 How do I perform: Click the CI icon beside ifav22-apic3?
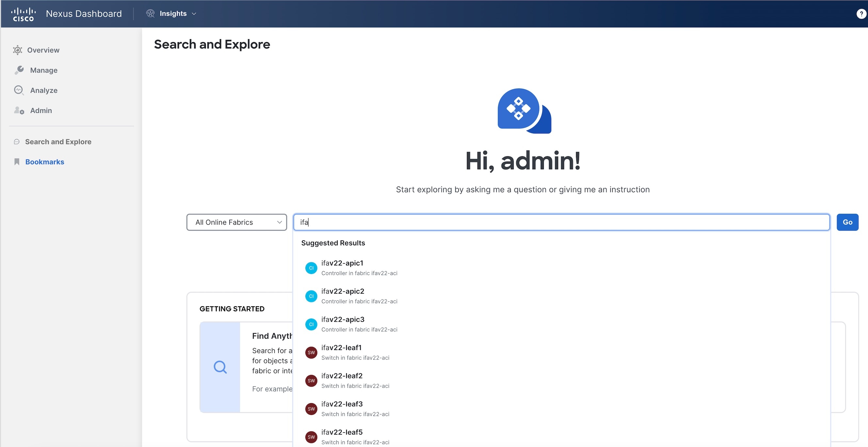(x=311, y=324)
